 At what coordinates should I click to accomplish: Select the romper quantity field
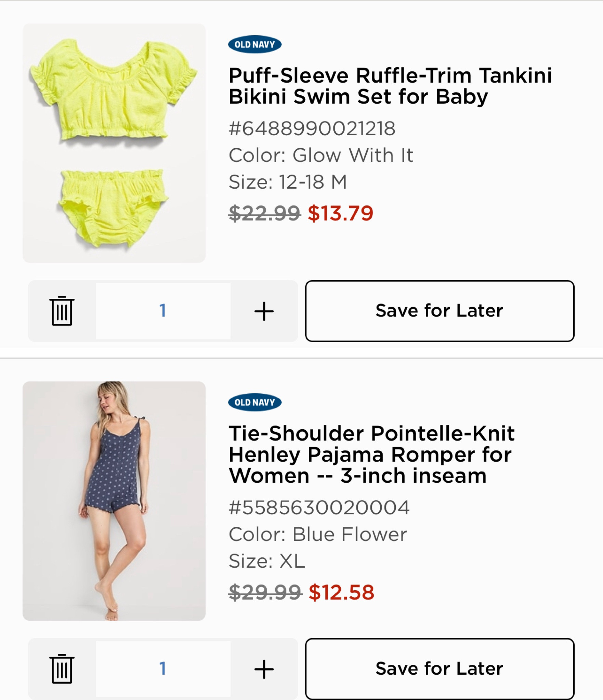pyautogui.click(x=163, y=669)
